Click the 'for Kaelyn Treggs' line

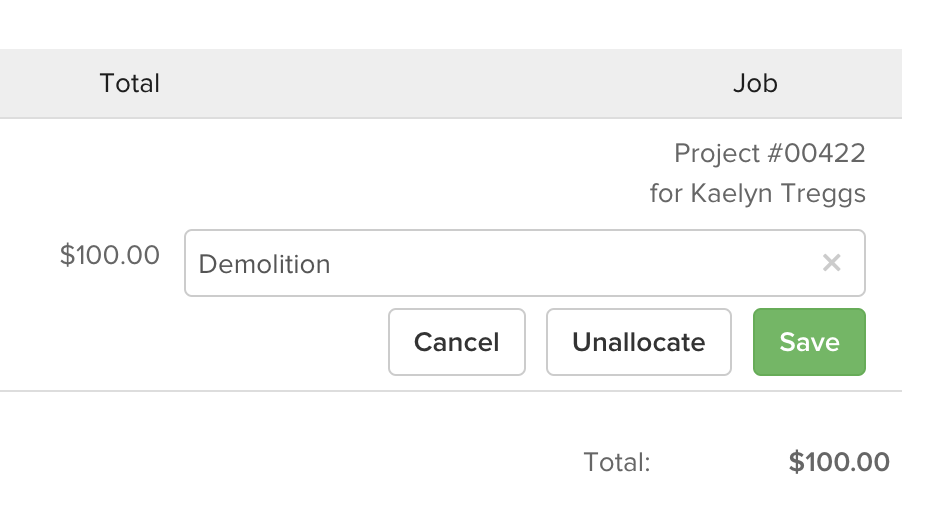[757, 192]
